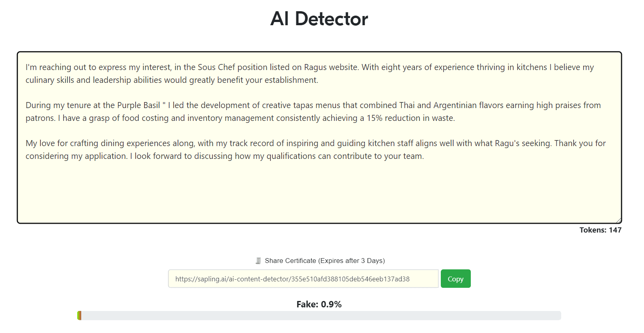The width and height of the screenshot is (644, 333).
Task: Click the Tokens: 147 counter
Action: 600,230
